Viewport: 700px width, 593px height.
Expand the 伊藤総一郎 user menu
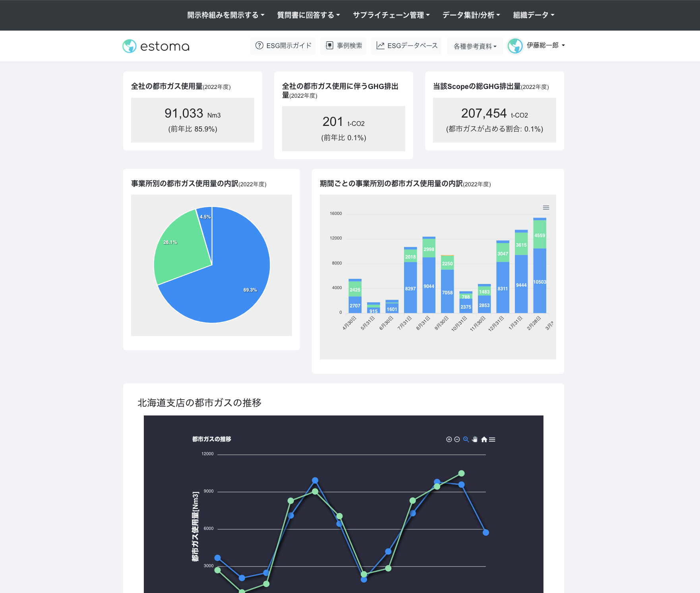point(545,45)
